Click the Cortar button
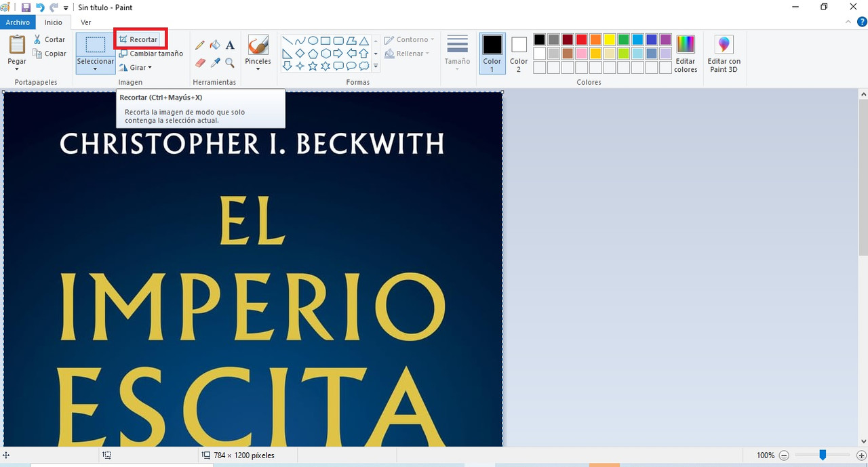868x467 pixels. (50, 39)
